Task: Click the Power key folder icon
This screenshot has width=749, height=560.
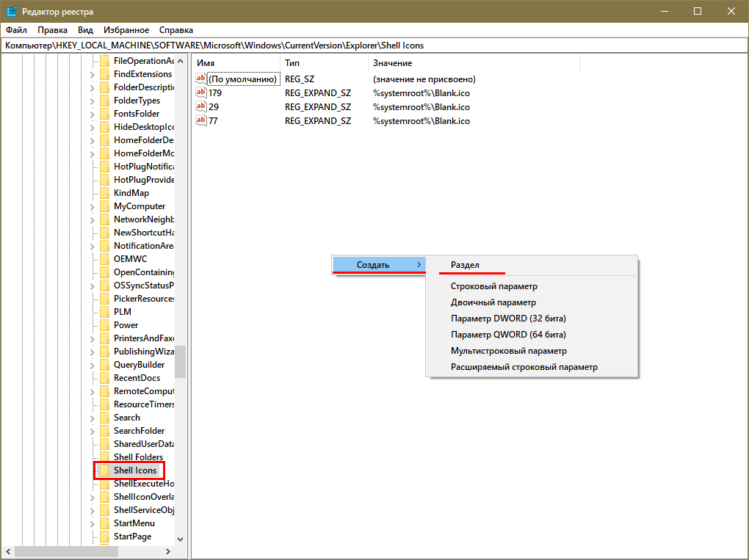Action: (104, 325)
